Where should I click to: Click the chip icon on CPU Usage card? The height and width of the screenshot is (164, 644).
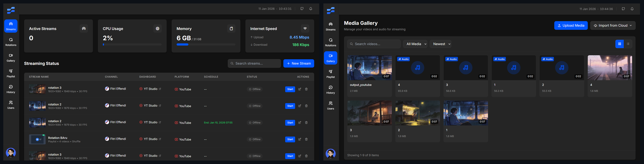click(158, 29)
